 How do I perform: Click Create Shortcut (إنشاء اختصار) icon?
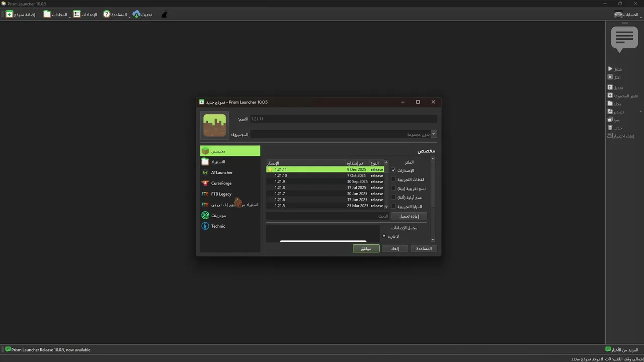[x=610, y=136]
